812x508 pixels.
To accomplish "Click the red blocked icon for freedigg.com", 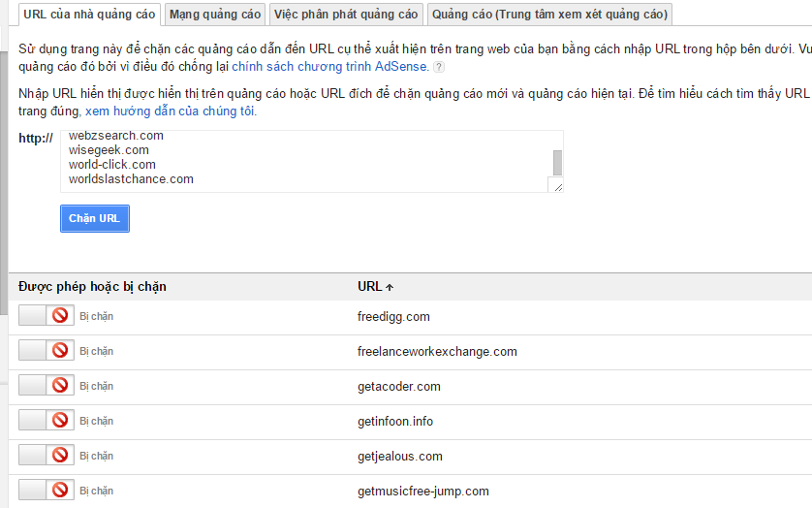I will point(60,315).
